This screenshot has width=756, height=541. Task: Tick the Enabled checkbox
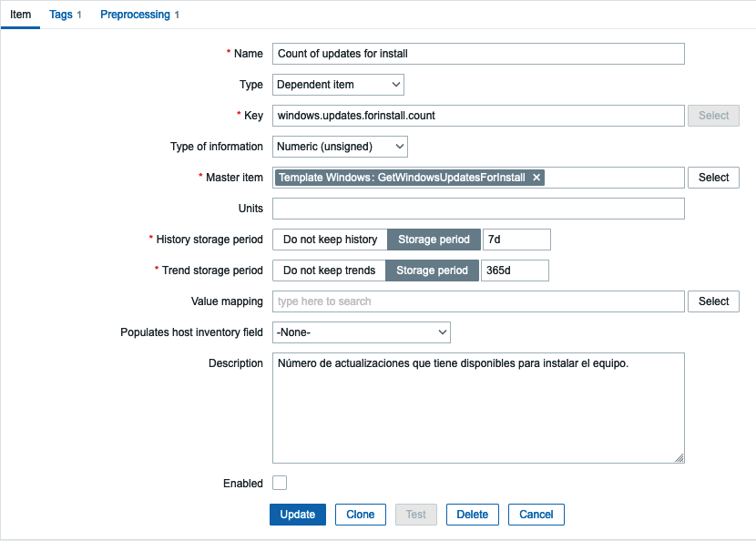pyautogui.click(x=280, y=483)
